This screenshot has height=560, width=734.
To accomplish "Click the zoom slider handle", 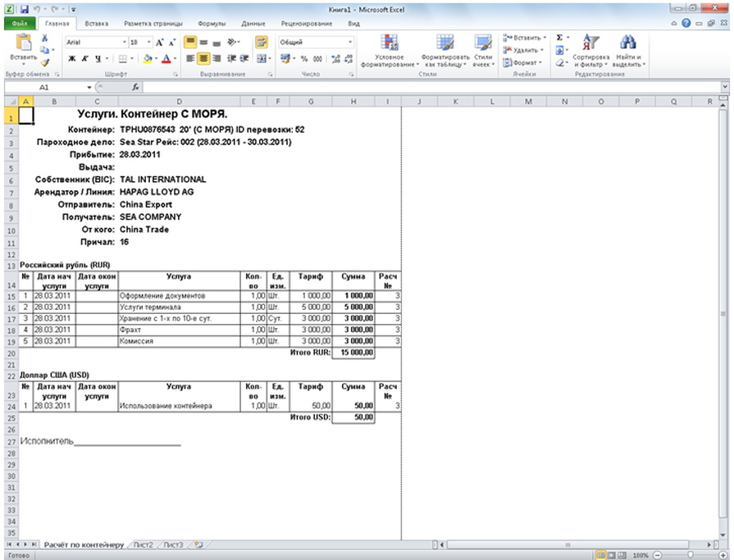I will [690, 555].
